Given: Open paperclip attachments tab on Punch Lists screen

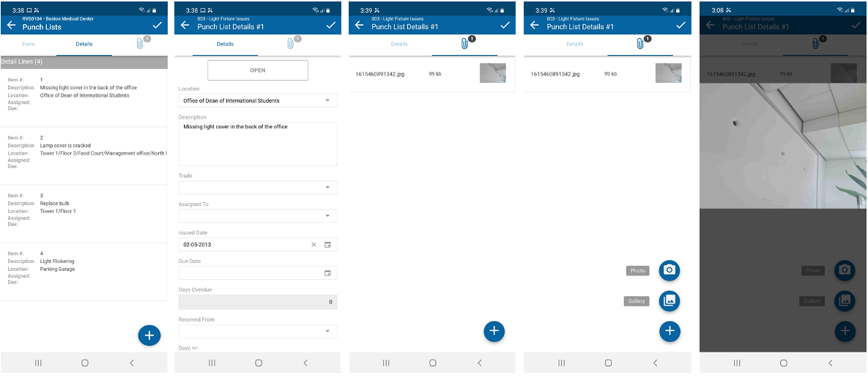Looking at the screenshot, I should tap(139, 44).
